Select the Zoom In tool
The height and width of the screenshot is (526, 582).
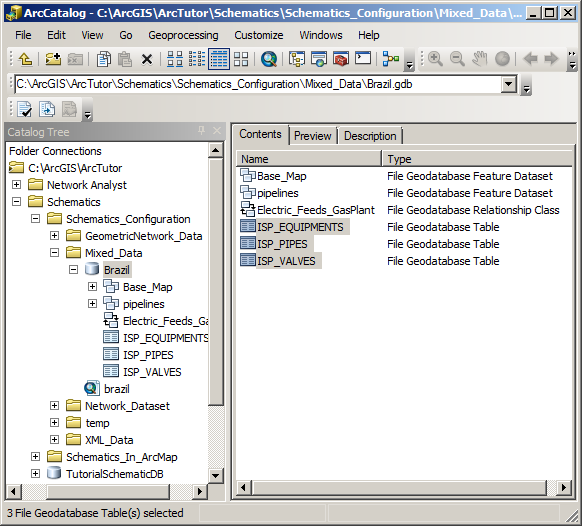point(435,59)
